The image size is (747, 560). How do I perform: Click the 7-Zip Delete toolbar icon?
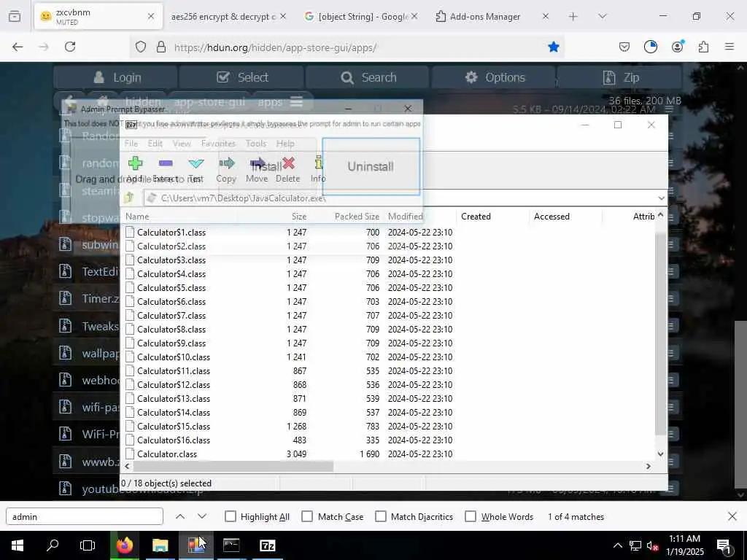(288, 164)
